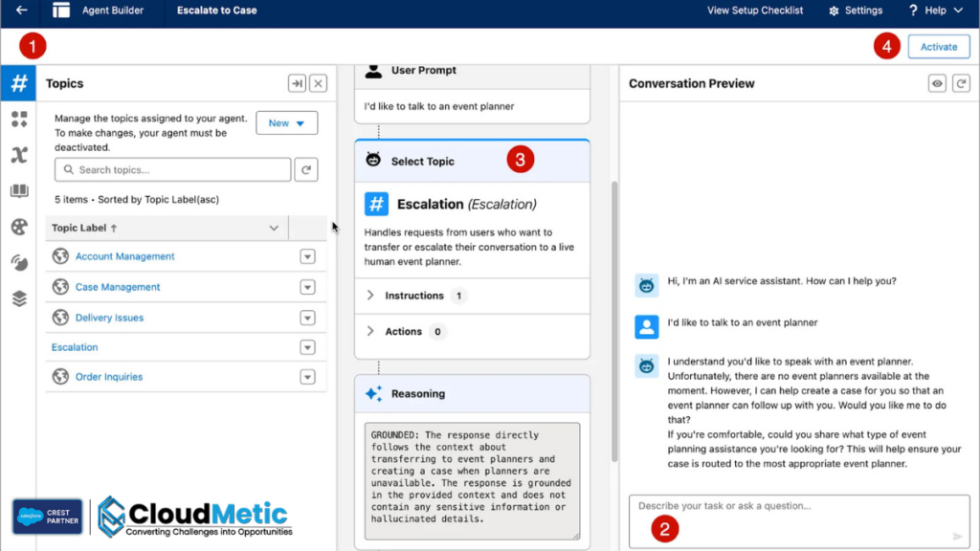Open the Variables sidebar icon

pos(18,155)
